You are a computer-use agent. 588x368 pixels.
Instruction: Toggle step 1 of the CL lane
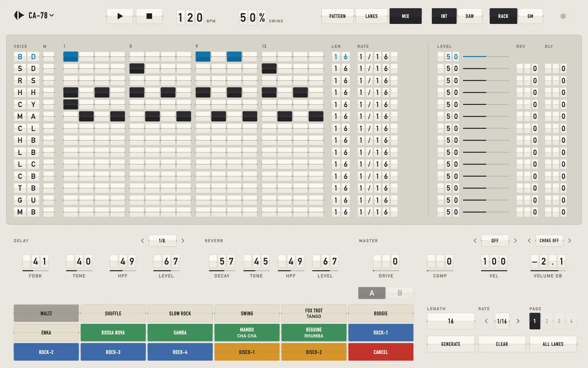71,128
